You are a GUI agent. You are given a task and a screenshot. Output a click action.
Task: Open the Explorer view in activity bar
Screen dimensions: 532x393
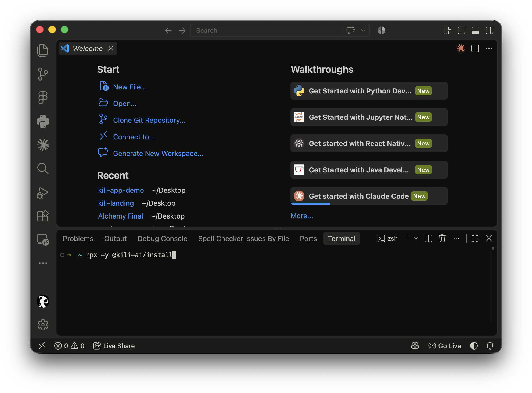(43, 50)
